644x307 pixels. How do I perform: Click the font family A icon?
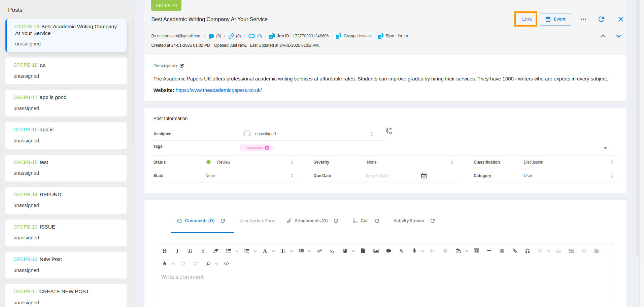[x=265, y=251]
